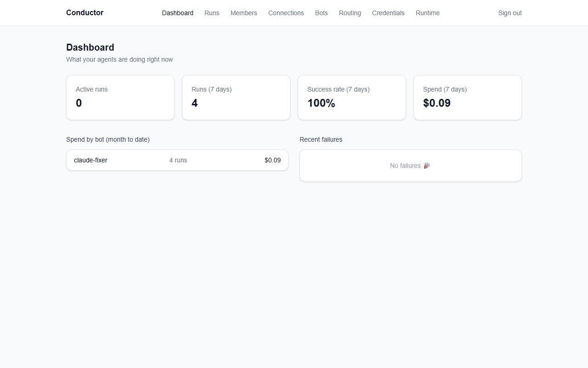Click the 'Recent failures' heading

(x=321, y=139)
